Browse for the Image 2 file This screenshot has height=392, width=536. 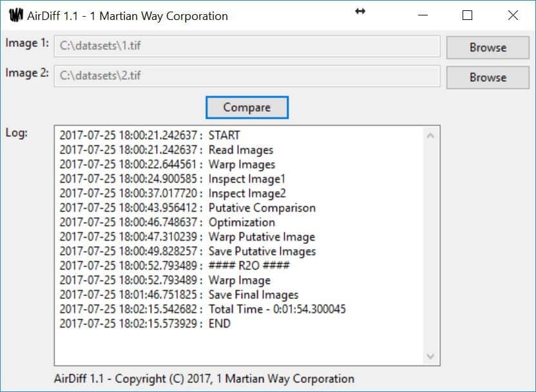488,77
